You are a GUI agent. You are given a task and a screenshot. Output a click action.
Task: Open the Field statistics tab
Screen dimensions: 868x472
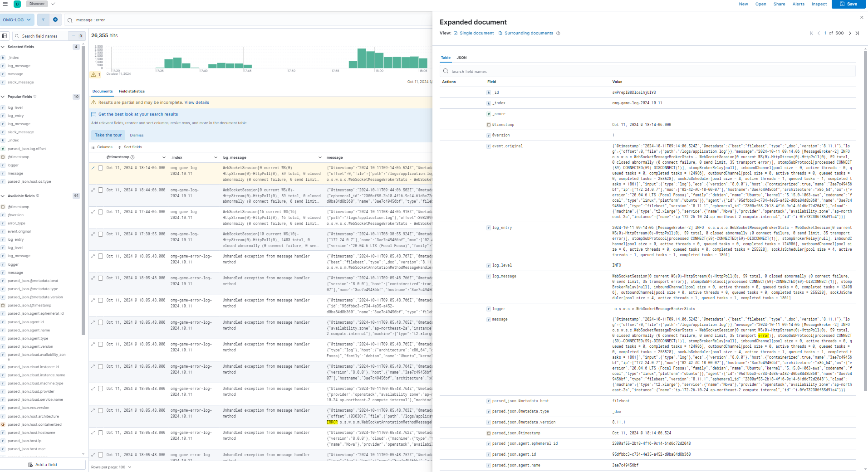coord(132,91)
